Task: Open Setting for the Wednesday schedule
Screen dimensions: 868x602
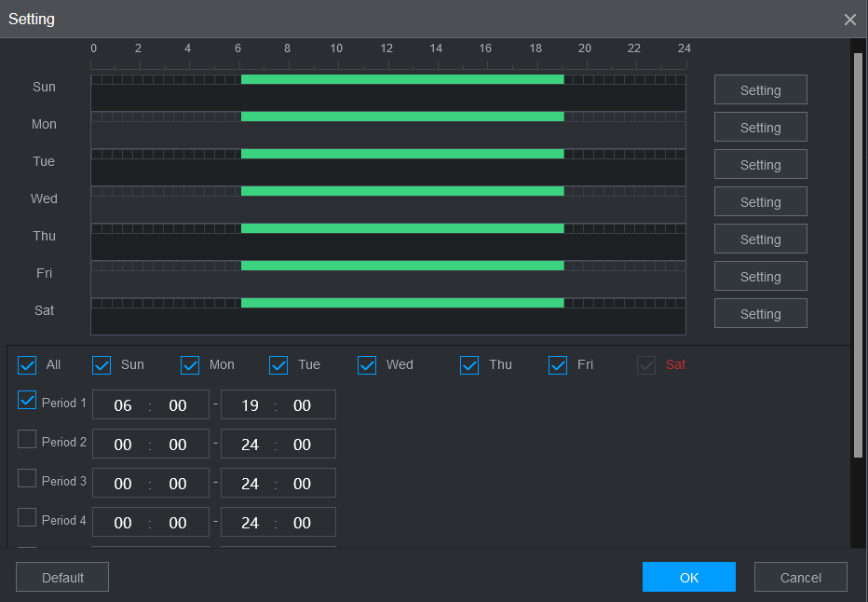Action: click(760, 202)
